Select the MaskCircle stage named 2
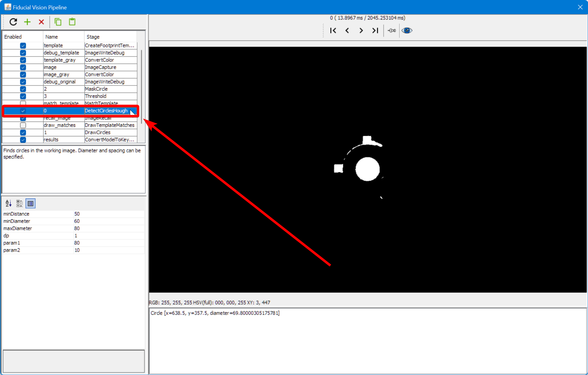 tap(96, 89)
